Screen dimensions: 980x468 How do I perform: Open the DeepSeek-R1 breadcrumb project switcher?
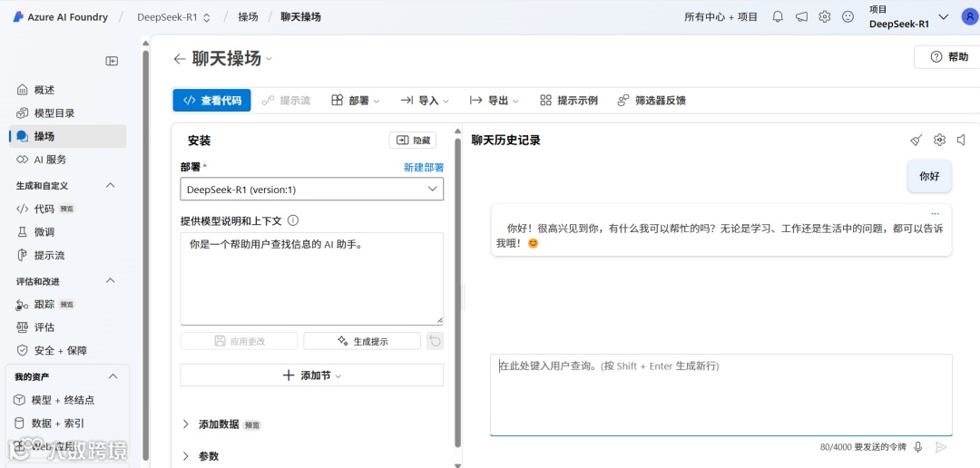pos(173,17)
